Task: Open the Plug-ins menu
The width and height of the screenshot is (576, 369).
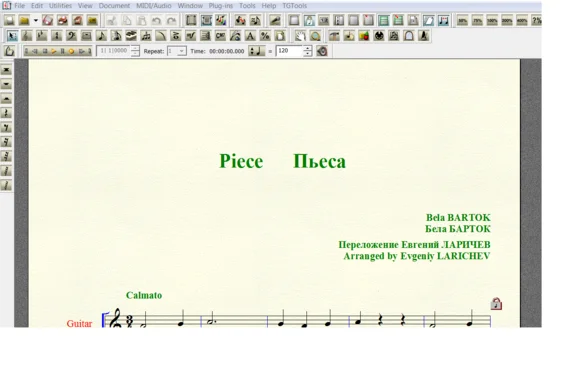Action: 220,6
